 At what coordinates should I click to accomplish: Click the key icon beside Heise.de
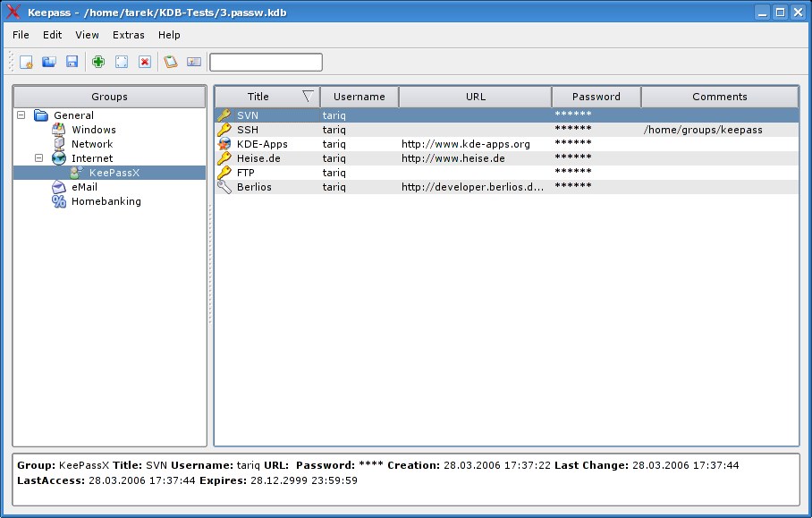(x=224, y=158)
